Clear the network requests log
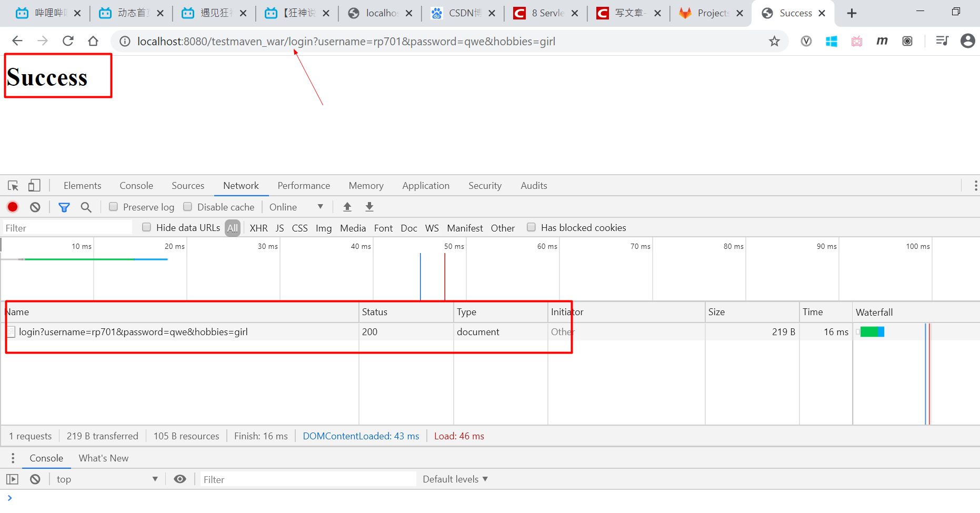The image size is (980, 513). pos(35,207)
